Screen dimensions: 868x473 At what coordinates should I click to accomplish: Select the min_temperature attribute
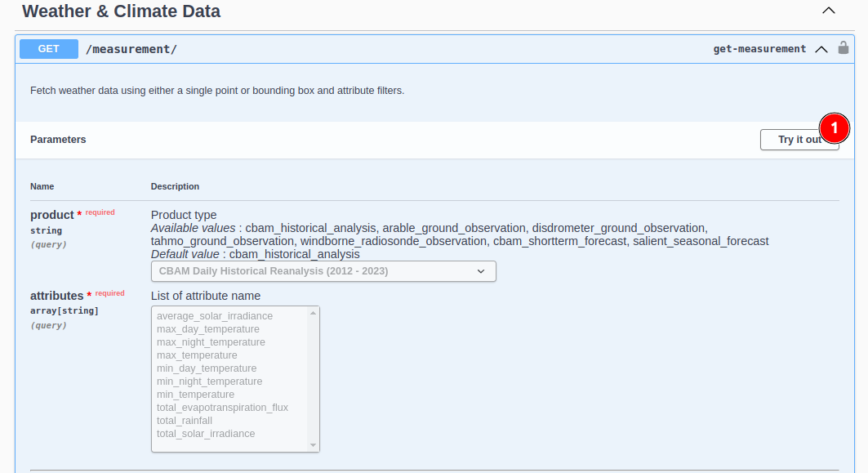point(195,395)
